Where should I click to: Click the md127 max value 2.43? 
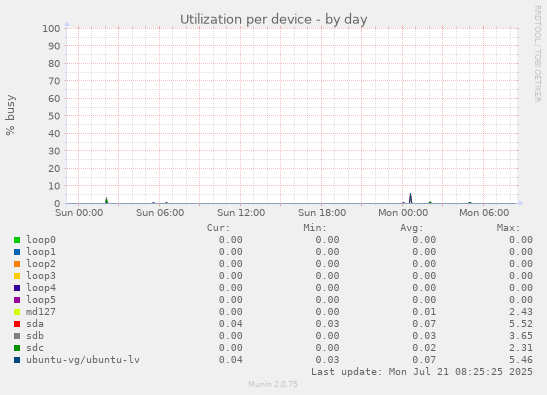pos(521,312)
